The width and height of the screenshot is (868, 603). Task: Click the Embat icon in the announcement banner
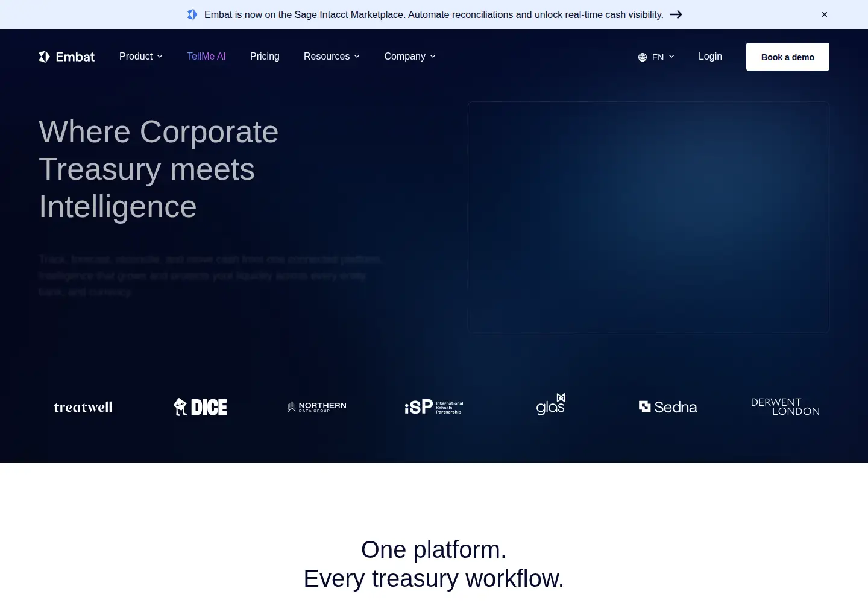click(192, 14)
